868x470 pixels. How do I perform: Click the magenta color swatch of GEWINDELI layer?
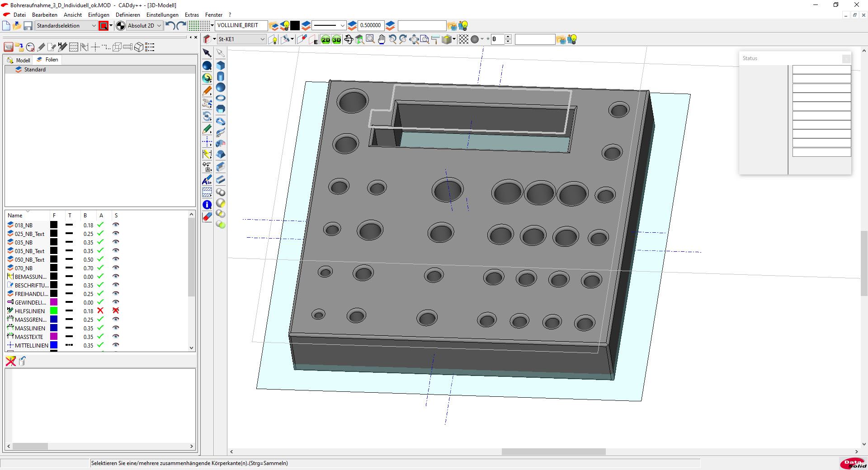point(54,302)
